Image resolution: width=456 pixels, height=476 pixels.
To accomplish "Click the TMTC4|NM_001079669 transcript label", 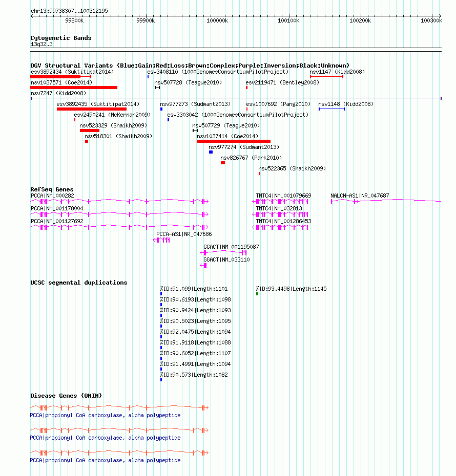I will coord(284,196).
